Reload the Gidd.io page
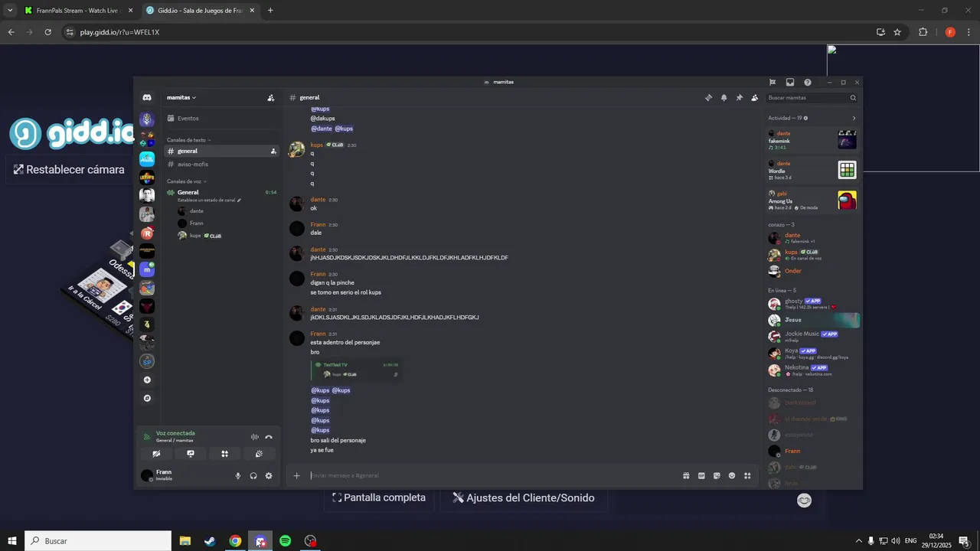This screenshot has width=980, height=551. point(47,32)
